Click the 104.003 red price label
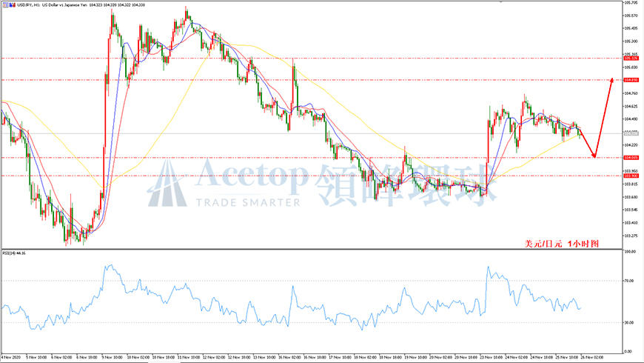 tap(631, 158)
